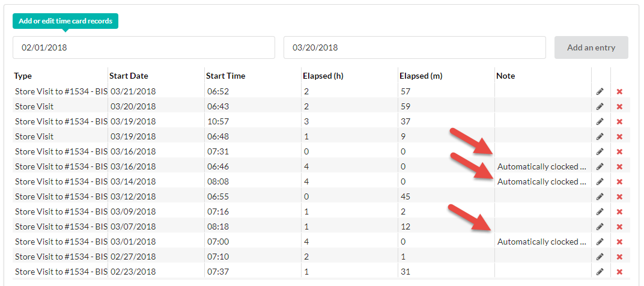Focus the 03/20/2018 end date field
Screen dimensions: 644x286
tap(415, 47)
